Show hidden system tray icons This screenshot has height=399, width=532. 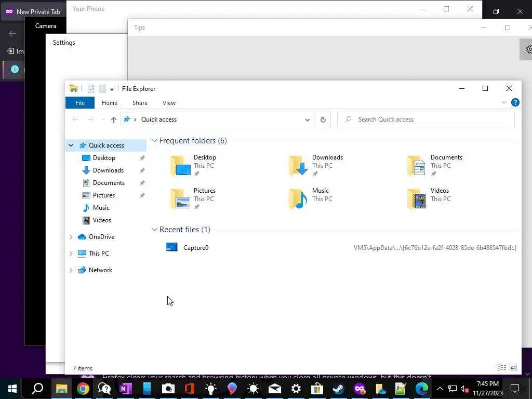440,389
